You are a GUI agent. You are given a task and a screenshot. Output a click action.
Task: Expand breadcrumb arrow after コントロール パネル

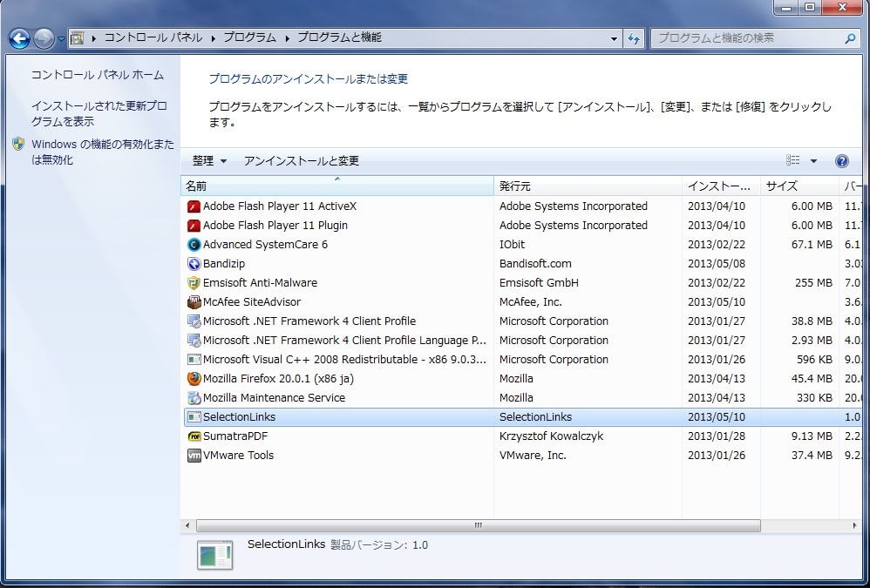[x=213, y=38]
